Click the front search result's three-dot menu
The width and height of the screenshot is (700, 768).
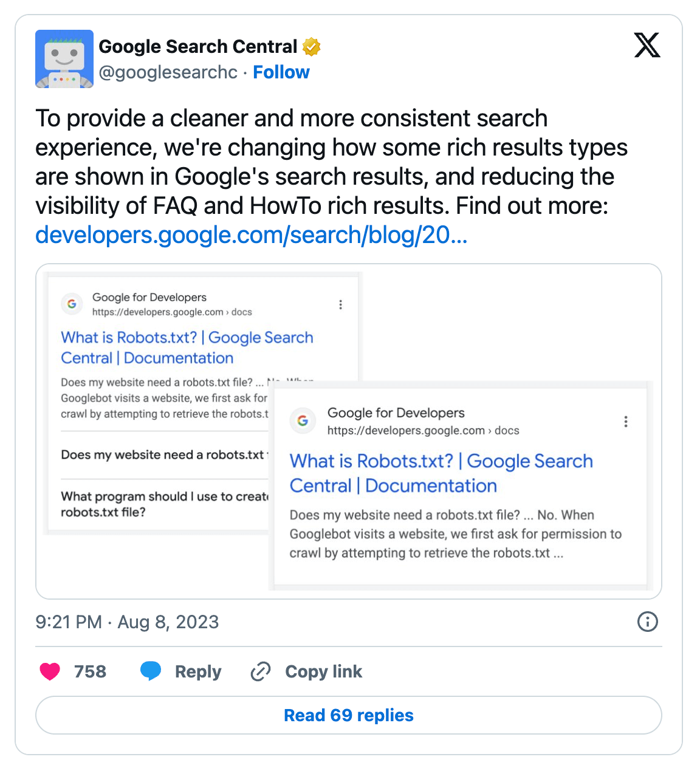(x=625, y=422)
